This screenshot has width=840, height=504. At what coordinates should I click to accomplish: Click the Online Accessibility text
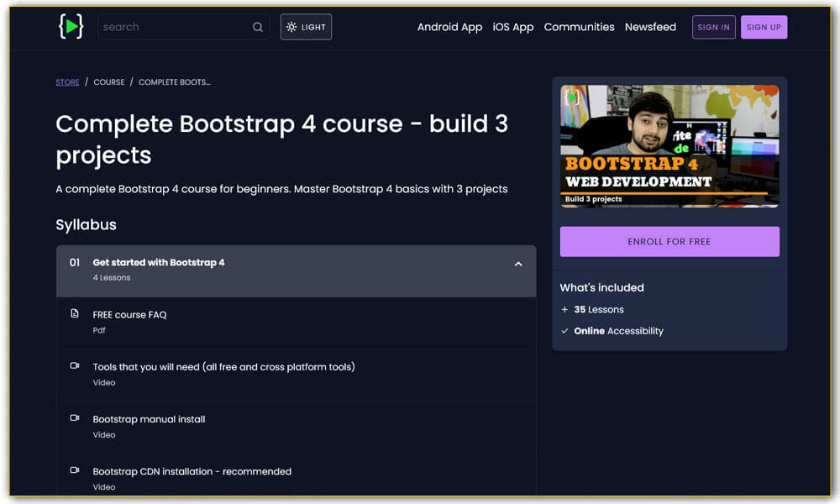point(619,331)
